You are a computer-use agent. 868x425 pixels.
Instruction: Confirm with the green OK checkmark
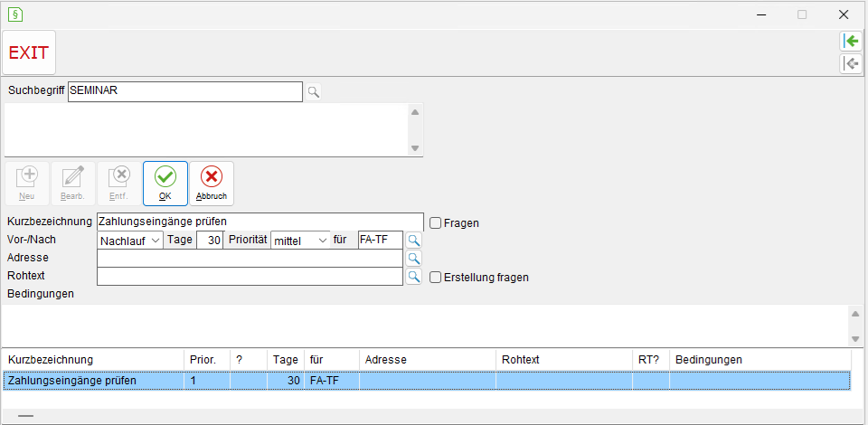pos(165,184)
